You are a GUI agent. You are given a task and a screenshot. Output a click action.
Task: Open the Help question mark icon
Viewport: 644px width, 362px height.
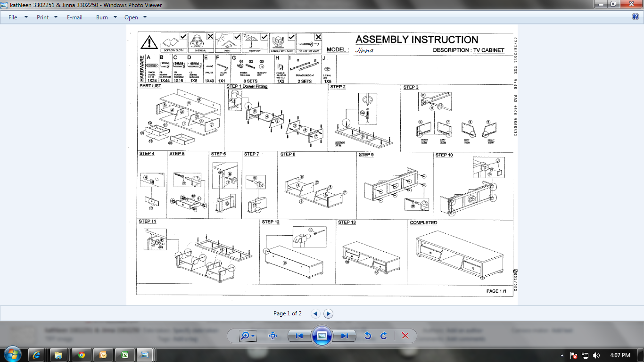tap(636, 17)
